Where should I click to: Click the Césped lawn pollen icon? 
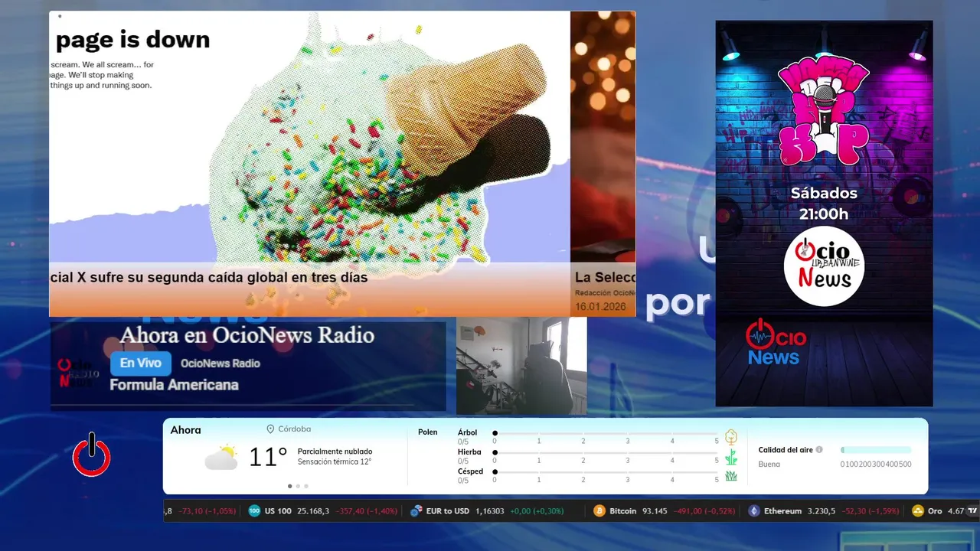click(x=731, y=476)
